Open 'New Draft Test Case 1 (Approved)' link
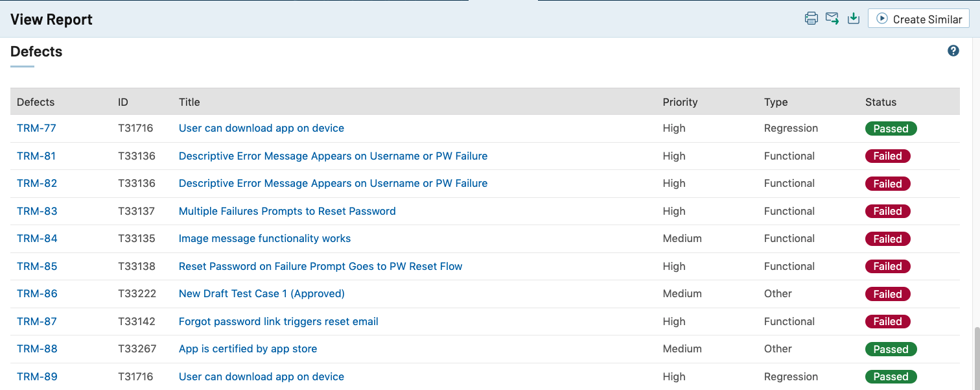Viewport: 980px width, 390px height. tap(261, 294)
